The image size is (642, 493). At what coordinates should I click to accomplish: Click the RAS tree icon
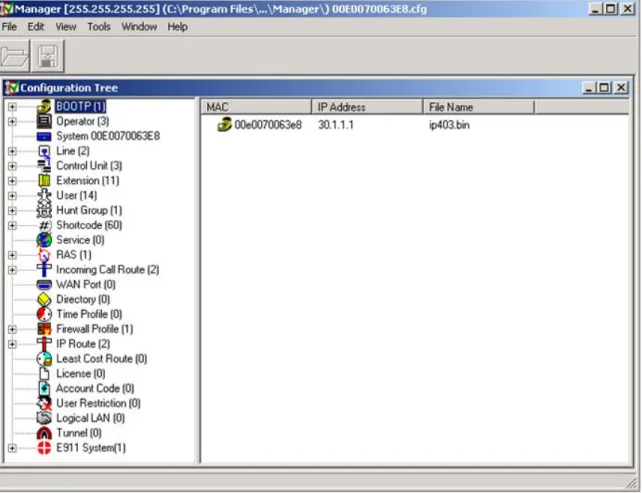click(x=44, y=255)
